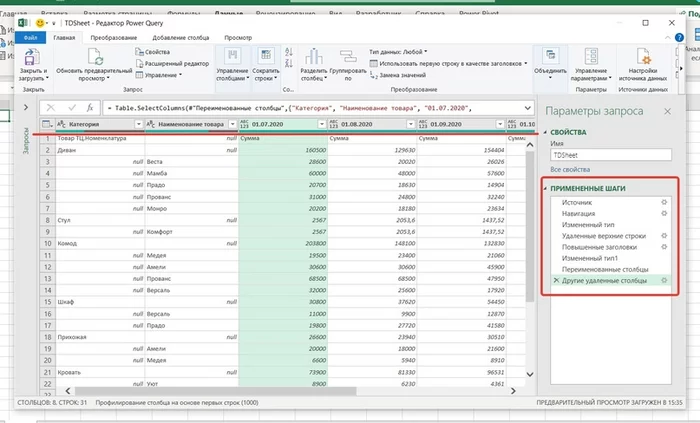Click the Manage Parameters icon

pyautogui.click(x=591, y=57)
